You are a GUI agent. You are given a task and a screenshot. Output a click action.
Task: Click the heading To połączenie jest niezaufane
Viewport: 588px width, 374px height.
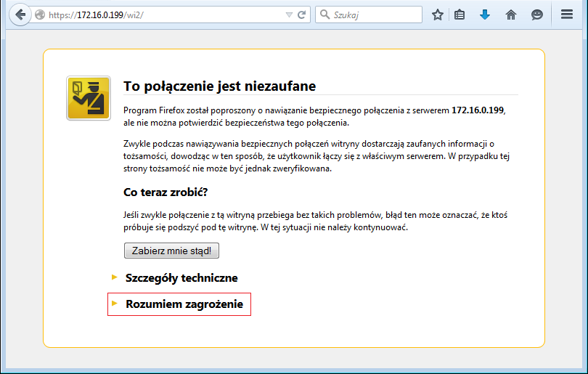[220, 86]
